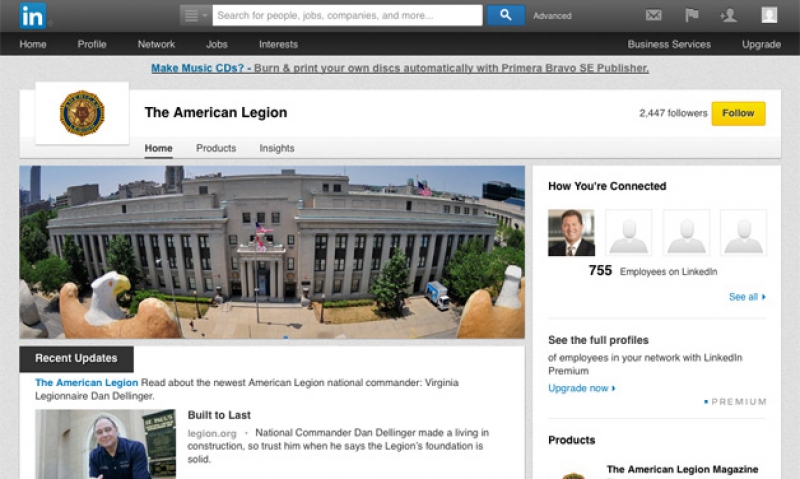The height and width of the screenshot is (479, 800).
Task: Open the Advanced search link
Action: point(552,16)
